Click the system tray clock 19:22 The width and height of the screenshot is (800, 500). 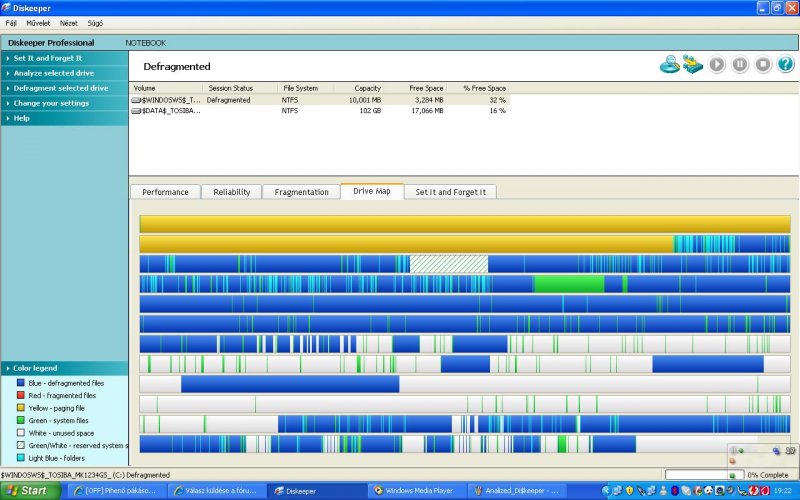click(x=783, y=491)
